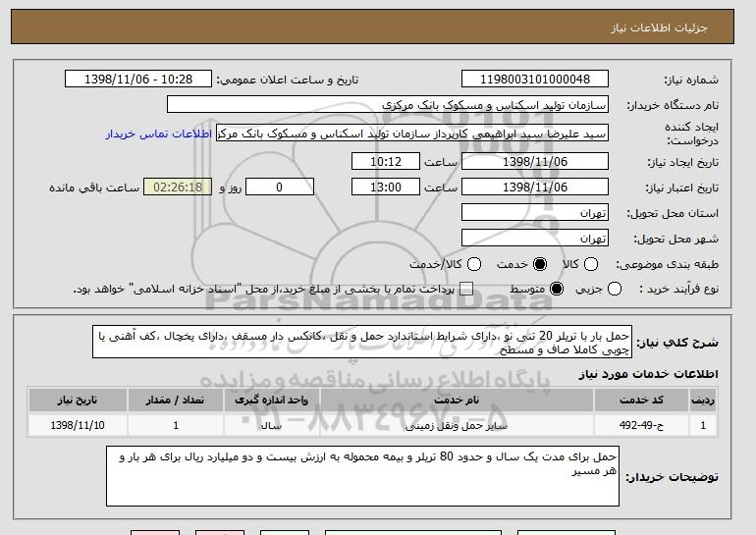The image size is (756, 535).
Task: Click the تاریخ نیاز column header
Action: point(78,401)
